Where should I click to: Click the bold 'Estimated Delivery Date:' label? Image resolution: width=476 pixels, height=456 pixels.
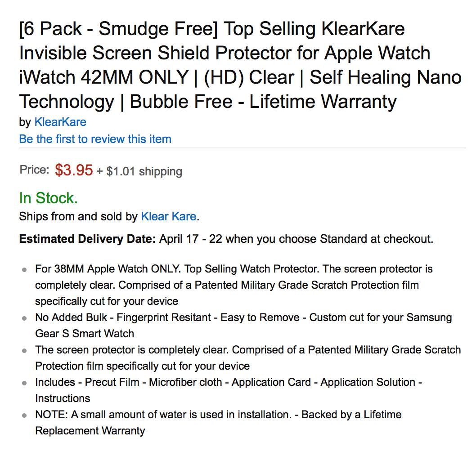(x=87, y=239)
